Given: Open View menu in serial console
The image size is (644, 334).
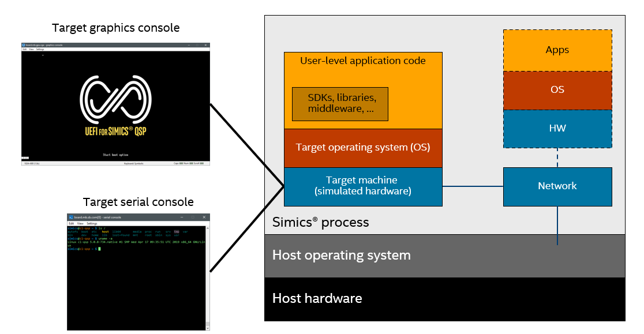Looking at the screenshot, I should pyautogui.click(x=80, y=224).
